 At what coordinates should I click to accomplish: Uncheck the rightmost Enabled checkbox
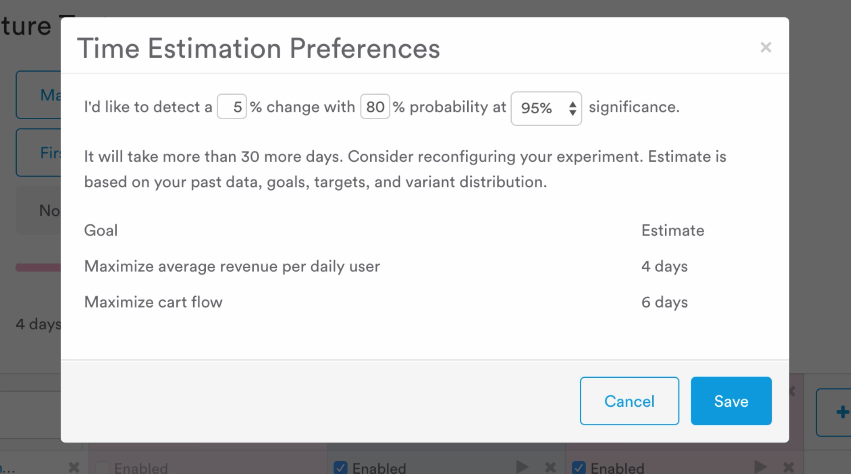(579, 467)
